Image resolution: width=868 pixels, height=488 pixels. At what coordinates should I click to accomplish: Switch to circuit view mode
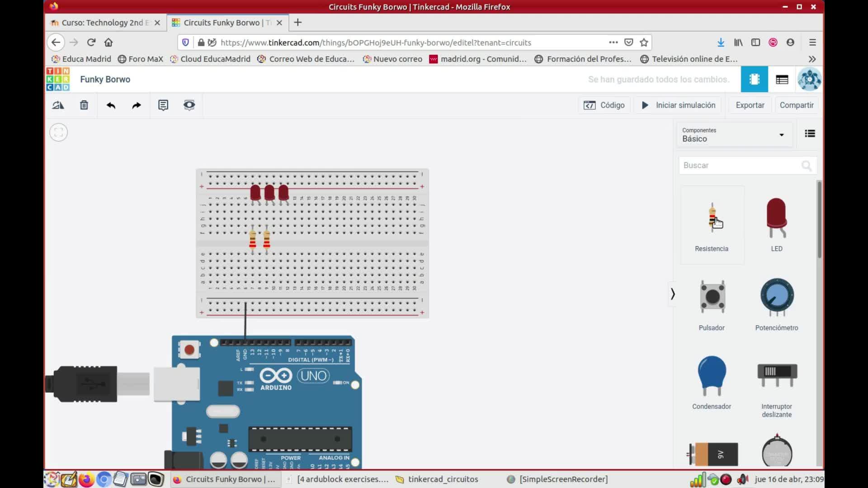coord(754,80)
